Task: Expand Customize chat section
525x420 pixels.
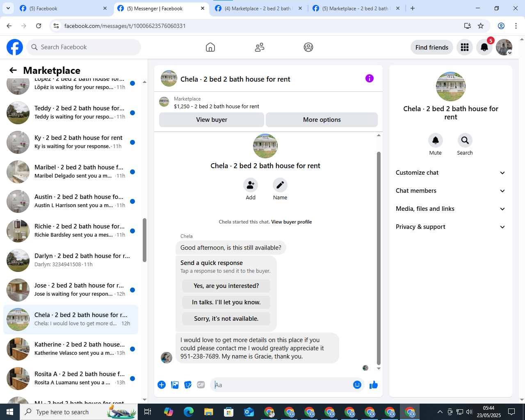Action: point(450,173)
